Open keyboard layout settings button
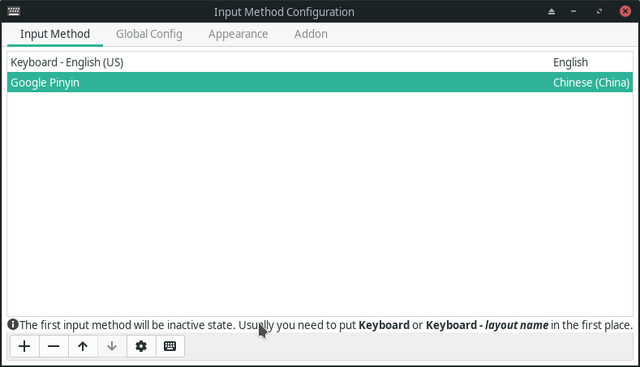 170,346
